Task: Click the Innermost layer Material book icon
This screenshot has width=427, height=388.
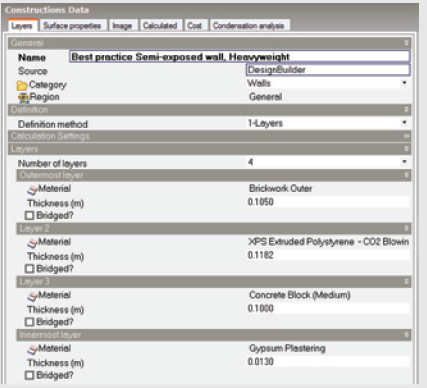Action: click(x=32, y=349)
